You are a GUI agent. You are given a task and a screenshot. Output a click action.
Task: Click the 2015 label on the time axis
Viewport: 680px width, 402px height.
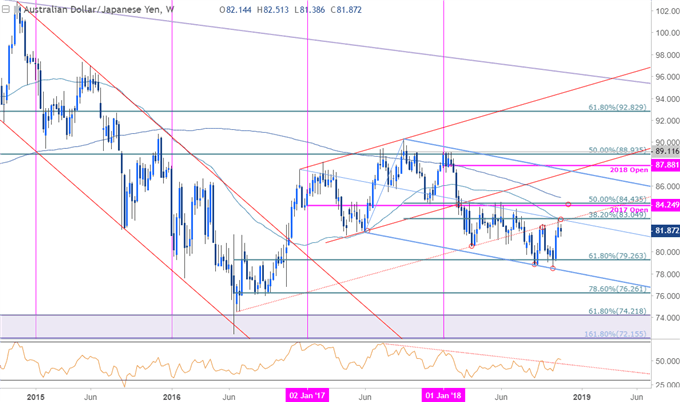coord(36,396)
